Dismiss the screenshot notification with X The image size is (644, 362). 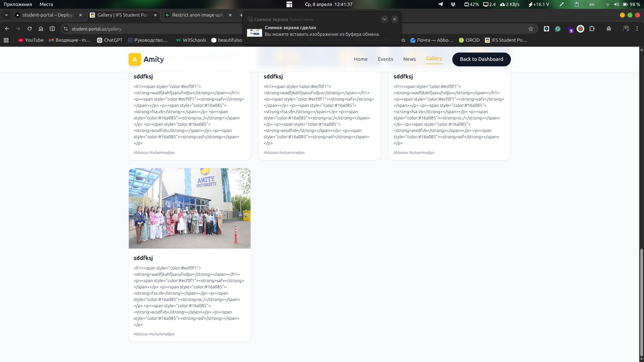tap(394, 19)
